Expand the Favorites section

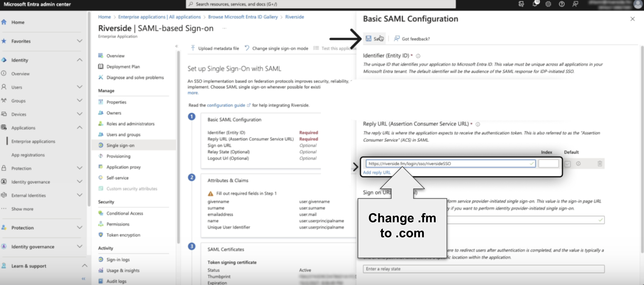coord(79,41)
